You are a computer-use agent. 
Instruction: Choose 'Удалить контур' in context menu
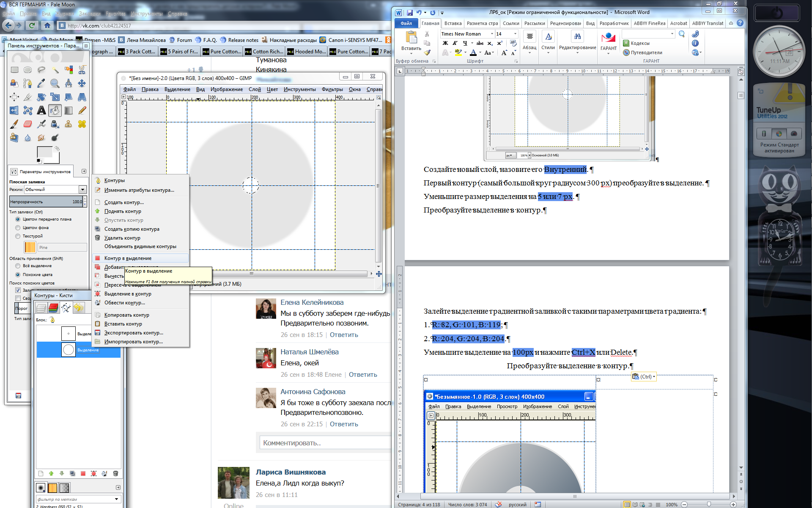[140, 238]
